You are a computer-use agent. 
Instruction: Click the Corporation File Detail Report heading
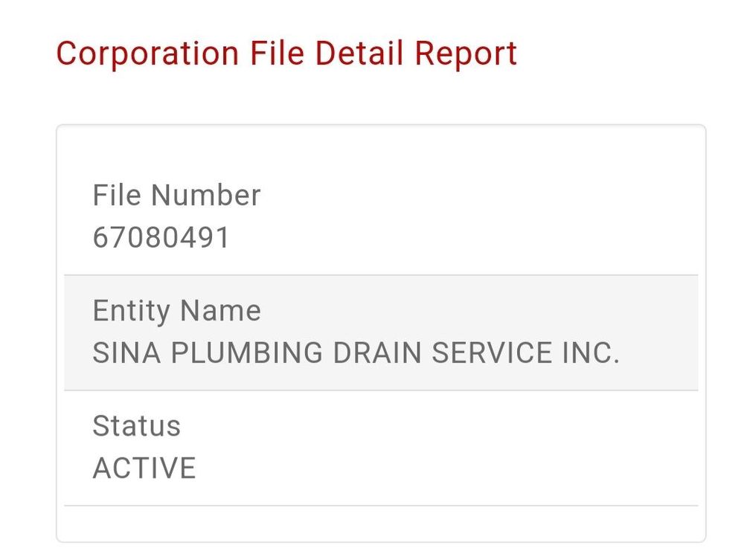(286, 54)
